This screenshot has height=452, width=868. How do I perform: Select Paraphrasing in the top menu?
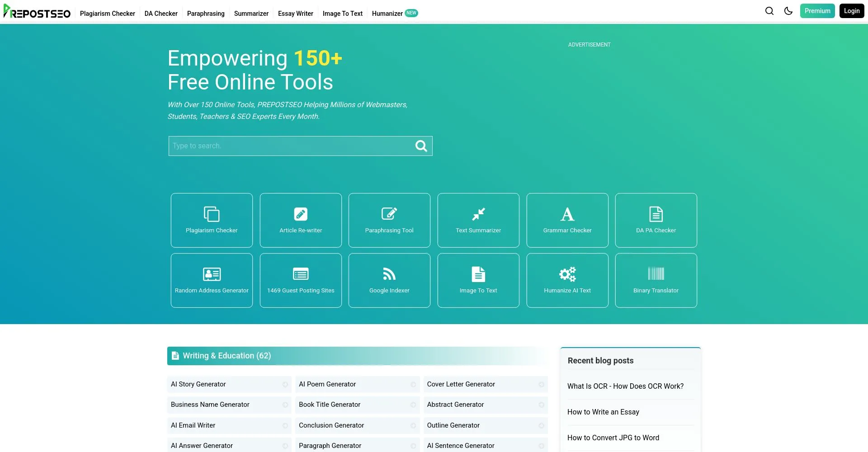206,14
